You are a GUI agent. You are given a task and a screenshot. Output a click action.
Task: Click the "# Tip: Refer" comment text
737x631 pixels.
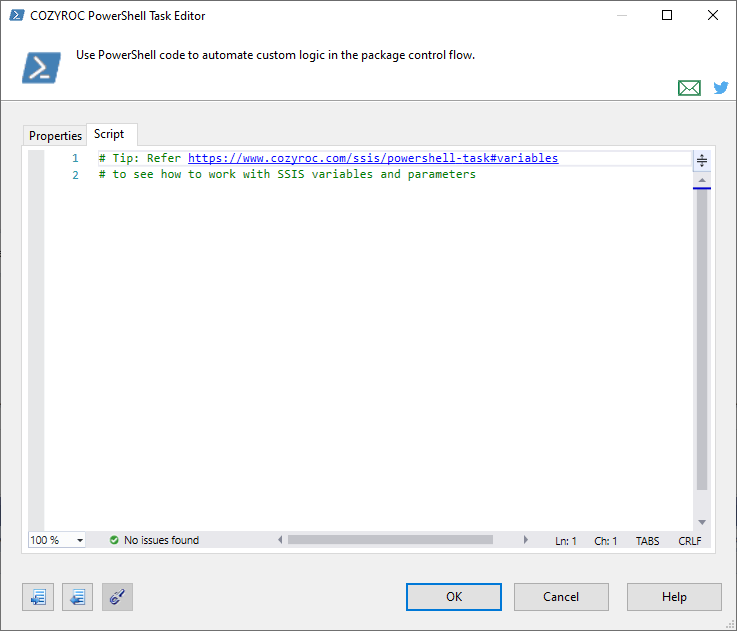[x=140, y=158]
